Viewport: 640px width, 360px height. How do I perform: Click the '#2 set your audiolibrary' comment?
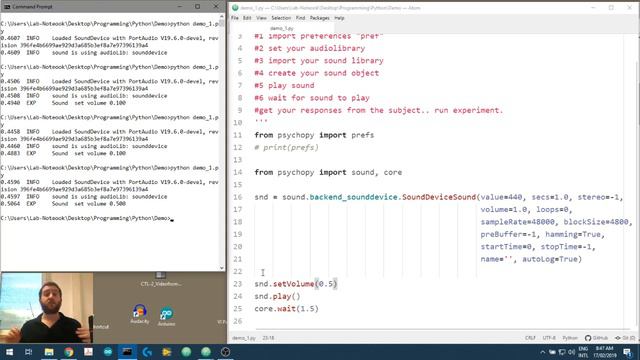(310, 48)
